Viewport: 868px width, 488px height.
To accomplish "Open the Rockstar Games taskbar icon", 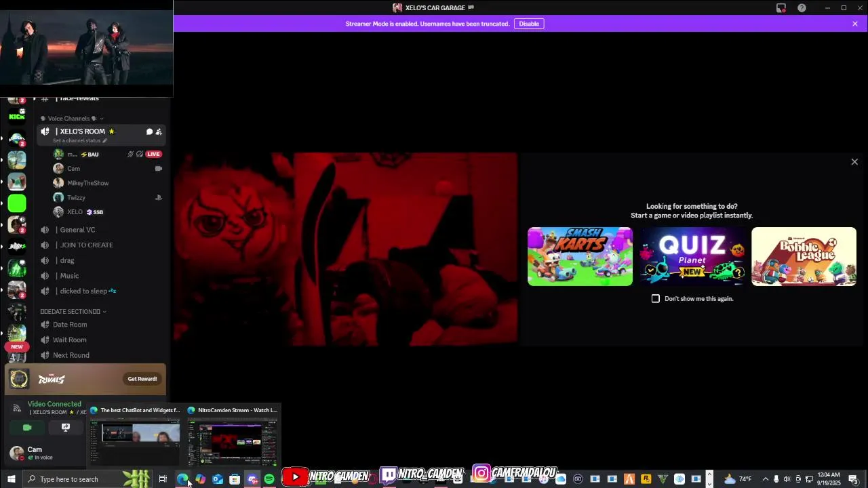I will [x=646, y=479].
